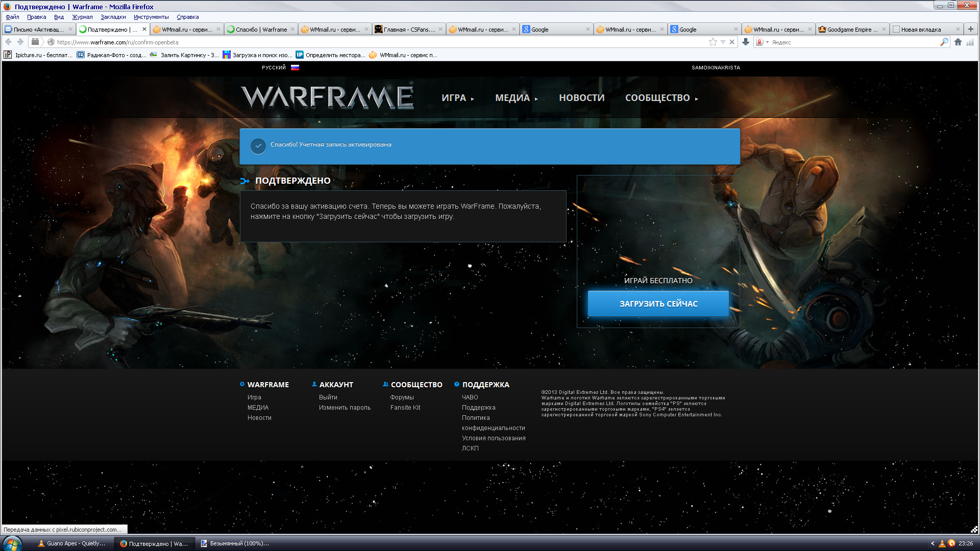Click the Warframe logo

click(327, 97)
